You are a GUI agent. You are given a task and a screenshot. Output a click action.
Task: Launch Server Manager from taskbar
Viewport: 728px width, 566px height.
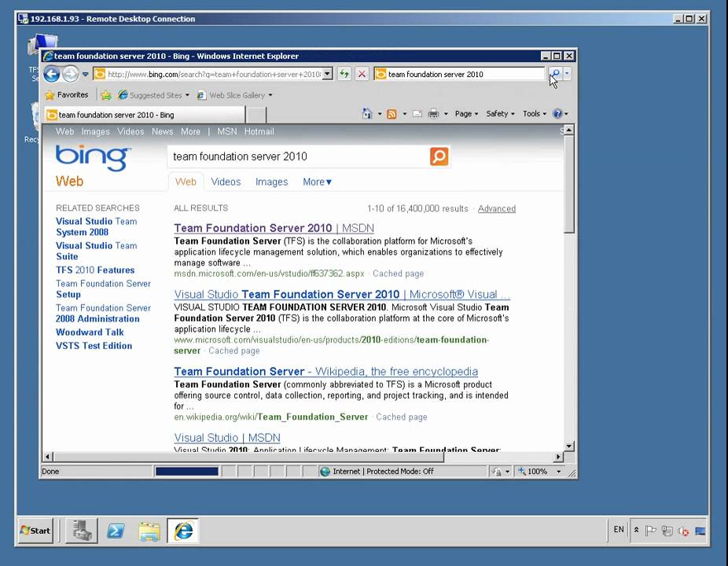click(x=81, y=531)
